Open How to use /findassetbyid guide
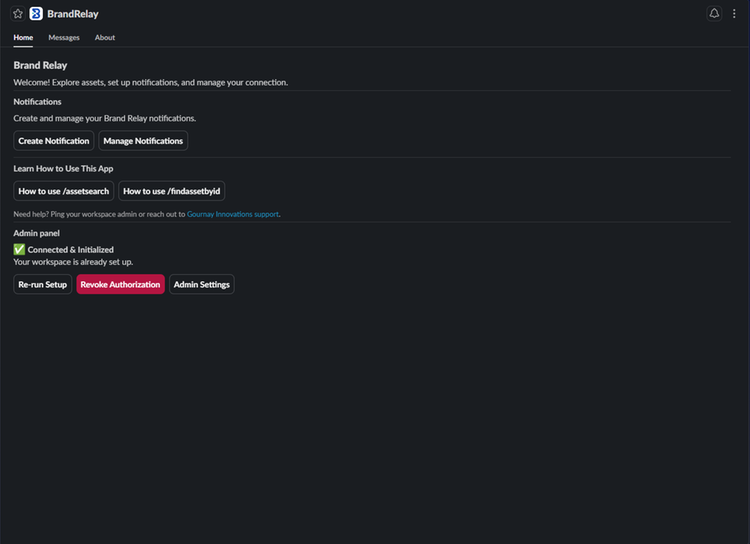This screenshot has width=750, height=544. [172, 191]
